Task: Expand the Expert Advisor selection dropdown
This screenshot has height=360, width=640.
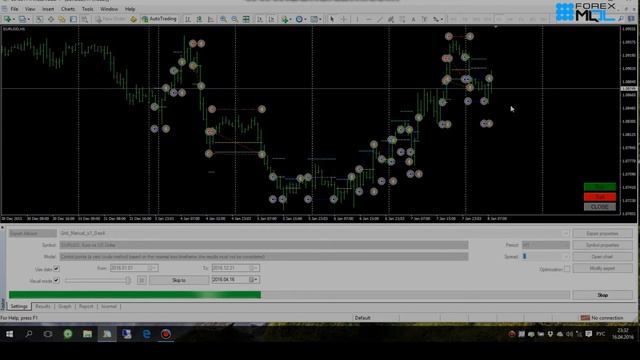Action: pos(565,233)
